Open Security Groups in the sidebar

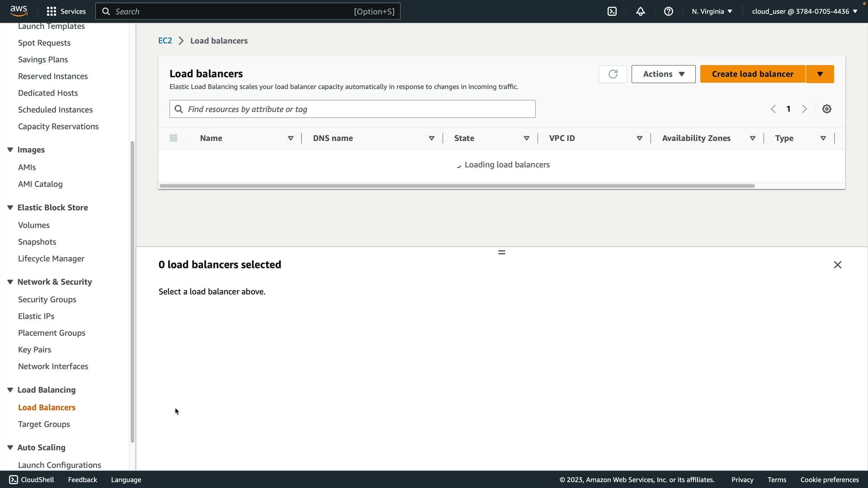click(x=47, y=300)
